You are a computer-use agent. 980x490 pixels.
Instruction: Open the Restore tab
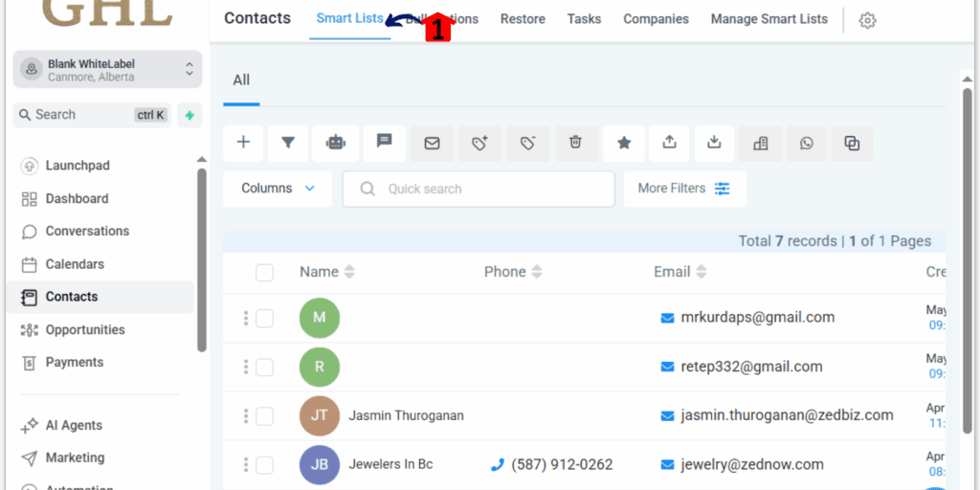(523, 19)
